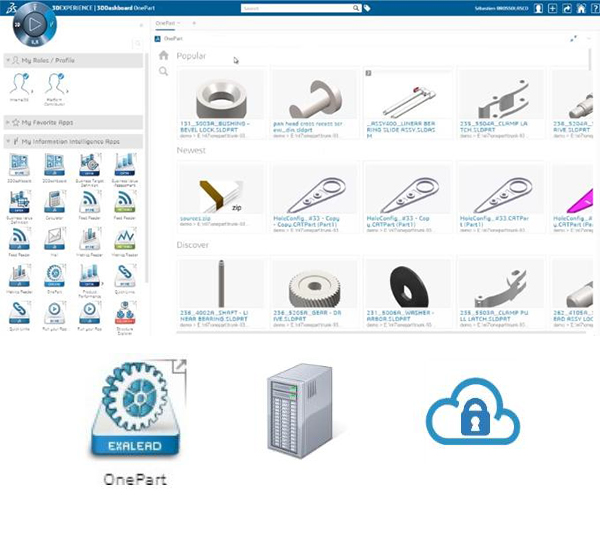Viewport: 600px width, 537px height.
Task: Click the share arrow icon in top bar
Action: click(x=566, y=8)
